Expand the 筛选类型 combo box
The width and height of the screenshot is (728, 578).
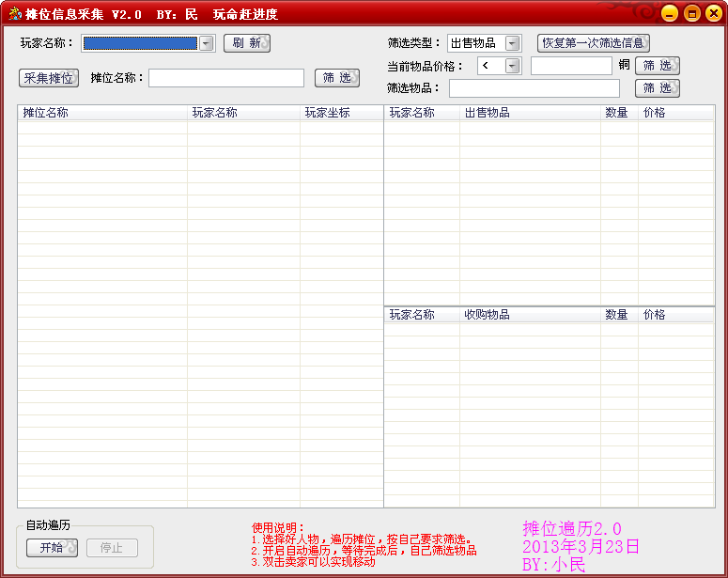(x=512, y=43)
